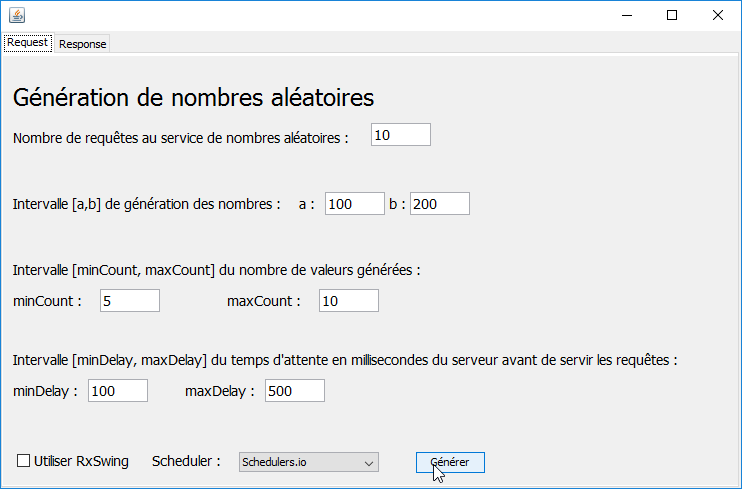Click the interval 'b' field containing 200
Viewport: 742px width, 489px height.
click(439, 204)
